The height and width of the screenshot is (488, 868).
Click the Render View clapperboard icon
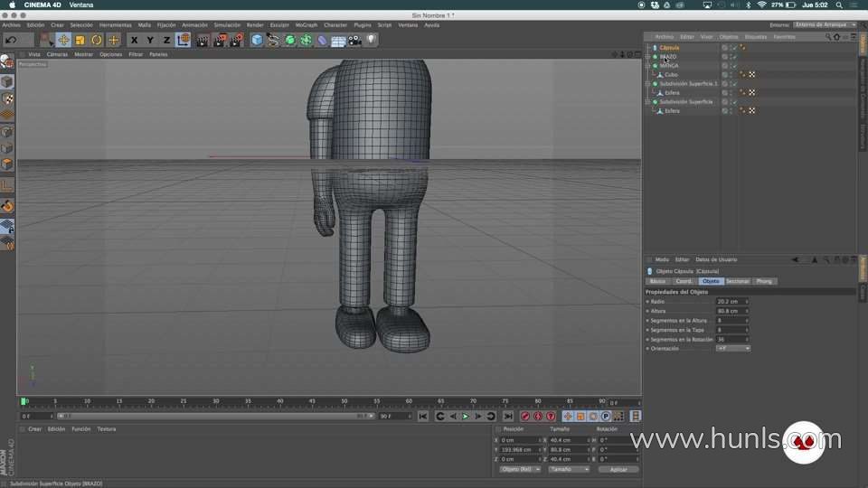[203, 40]
